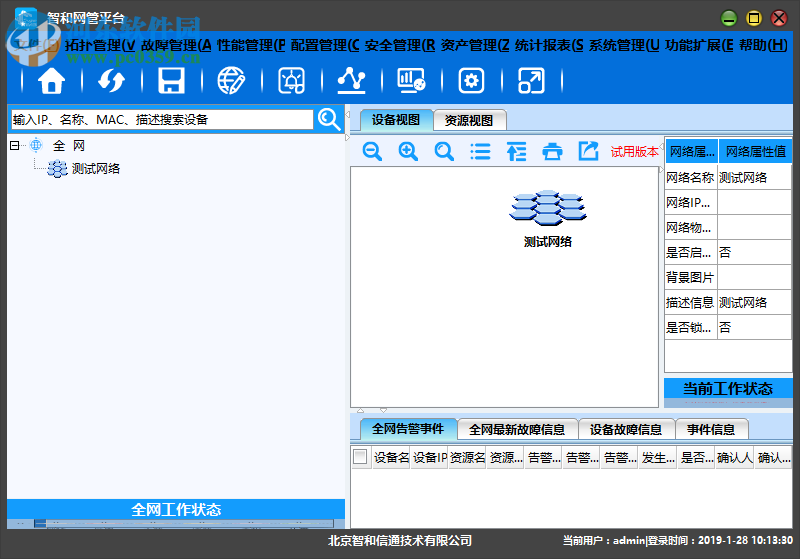Open the 性能管理 menu
800x559 pixels.
pos(251,45)
